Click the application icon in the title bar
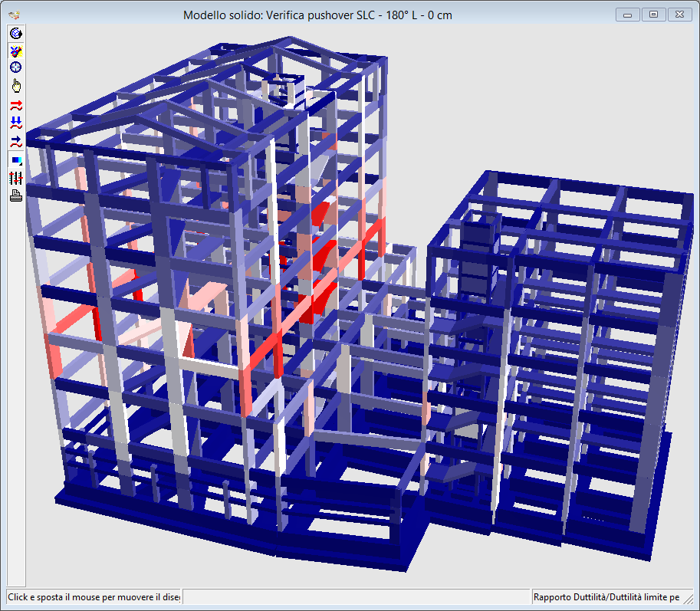Image resolution: width=700 pixels, height=611 pixels. (x=13, y=15)
